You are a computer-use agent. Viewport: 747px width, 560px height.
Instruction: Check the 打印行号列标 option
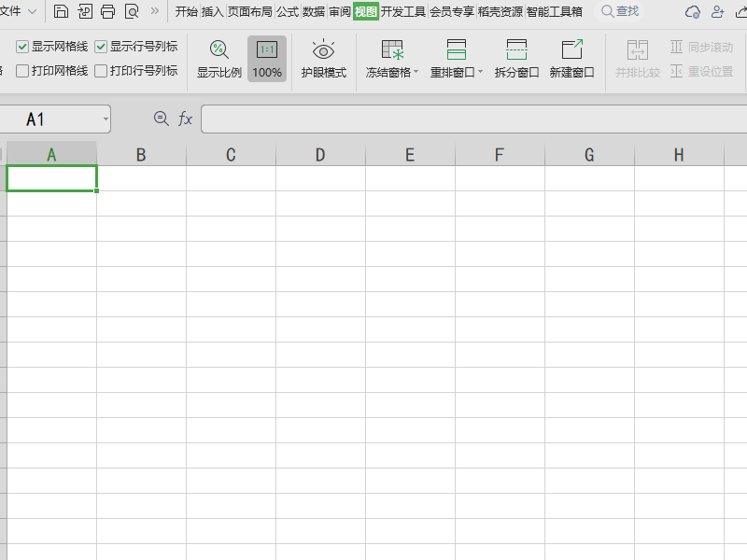102,70
